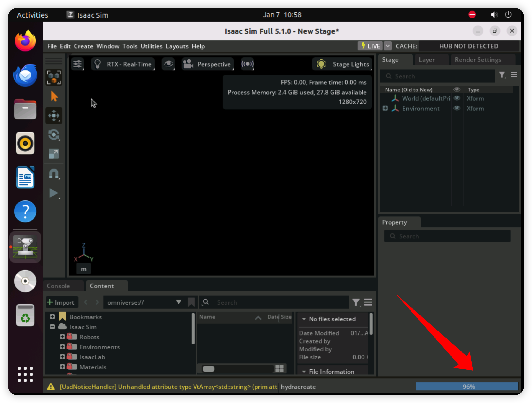Expand the Robots folder in Content

(62, 337)
